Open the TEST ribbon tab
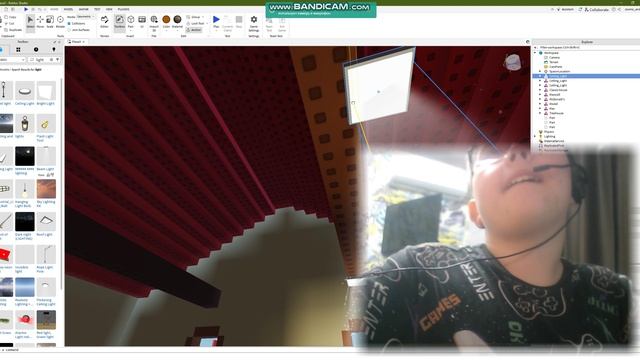640x360 pixels. click(x=97, y=9)
